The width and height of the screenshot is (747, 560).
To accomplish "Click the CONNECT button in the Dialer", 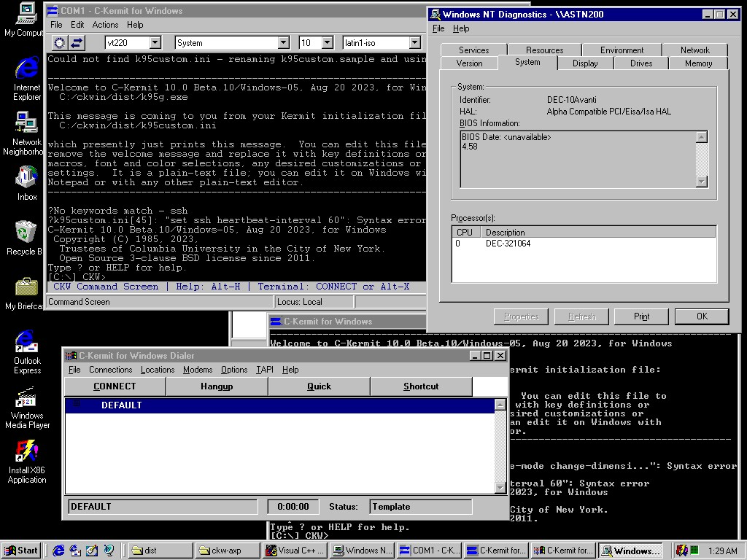I will 115,386.
